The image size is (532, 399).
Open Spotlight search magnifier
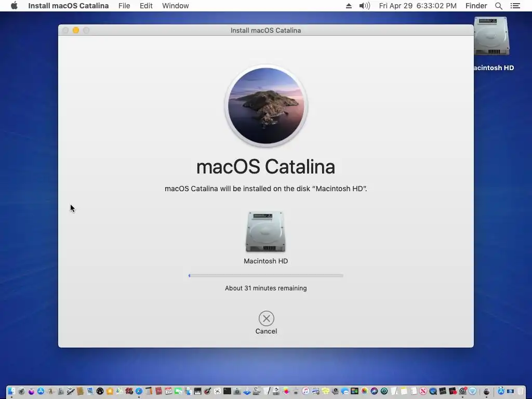coord(498,6)
